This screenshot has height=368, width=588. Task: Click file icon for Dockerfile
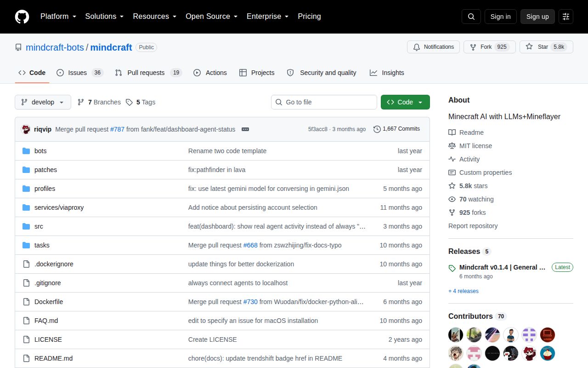tap(26, 302)
